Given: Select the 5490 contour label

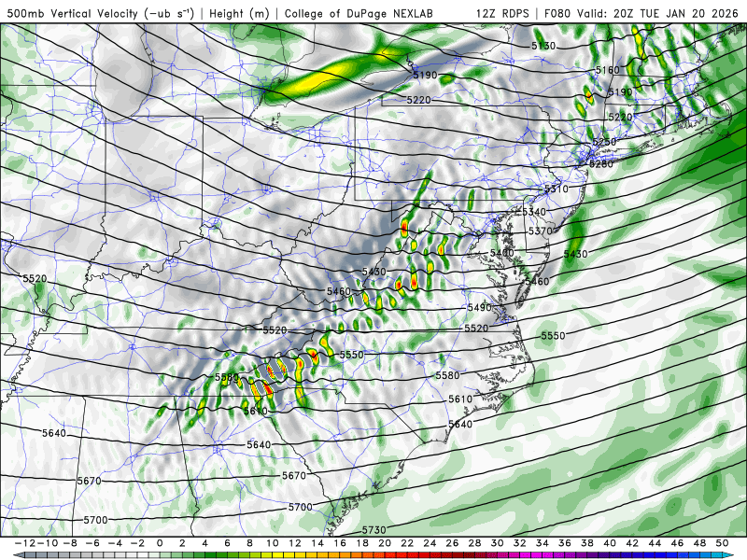Looking at the screenshot, I should tap(479, 308).
